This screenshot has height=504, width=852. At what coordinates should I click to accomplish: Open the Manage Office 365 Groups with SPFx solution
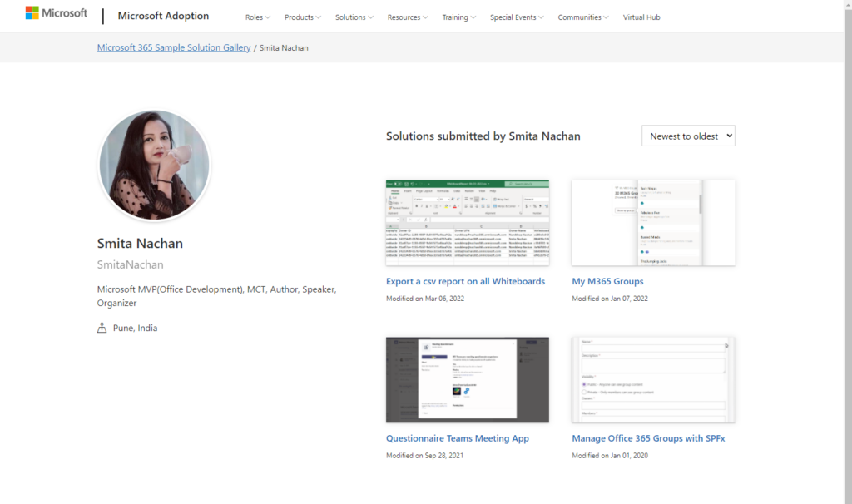648,438
